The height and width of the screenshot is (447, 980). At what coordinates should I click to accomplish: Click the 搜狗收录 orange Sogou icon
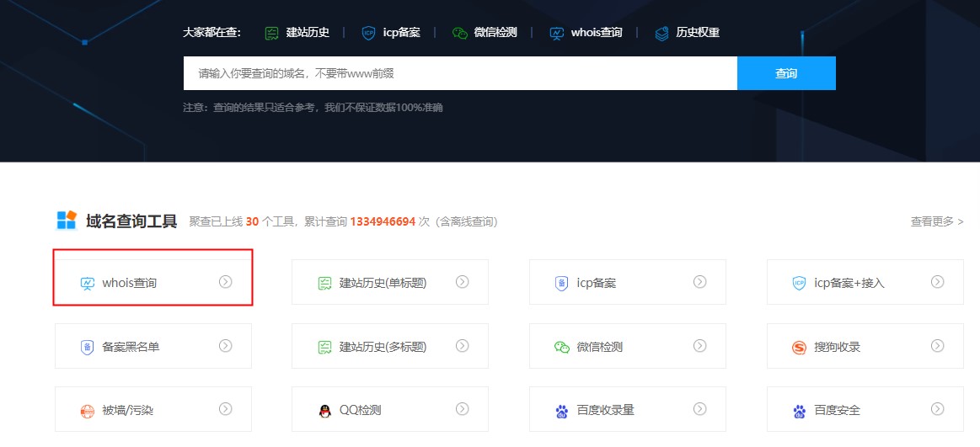pos(799,347)
